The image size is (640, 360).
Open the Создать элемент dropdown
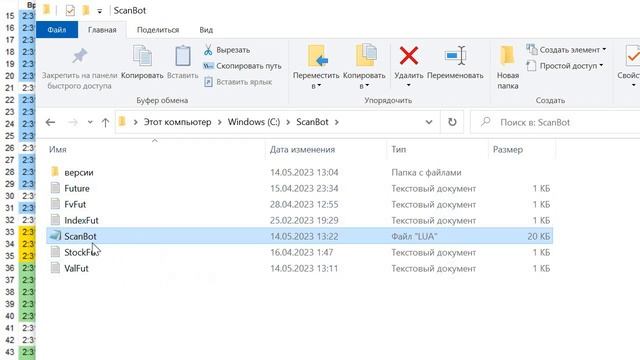coord(566,50)
